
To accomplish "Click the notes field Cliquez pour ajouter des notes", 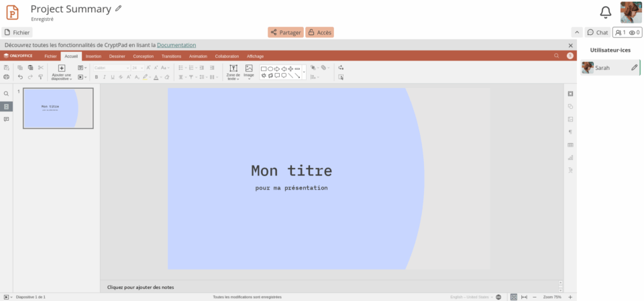I will (140, 287).
